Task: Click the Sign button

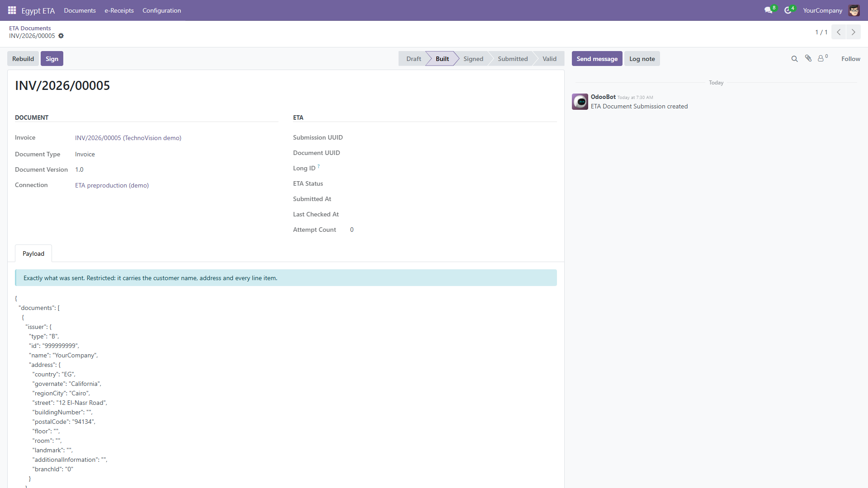Action: (x=52, y=59)
